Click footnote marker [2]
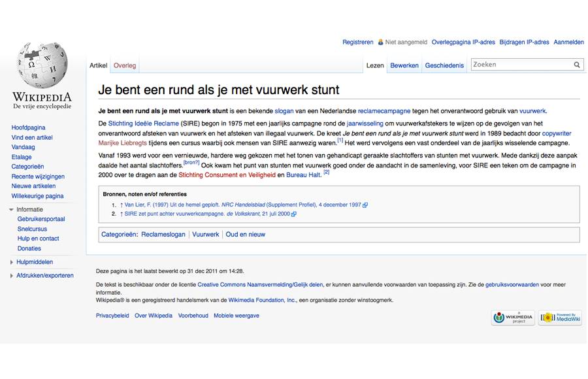The image size is (588, 379). click(327, 173)
